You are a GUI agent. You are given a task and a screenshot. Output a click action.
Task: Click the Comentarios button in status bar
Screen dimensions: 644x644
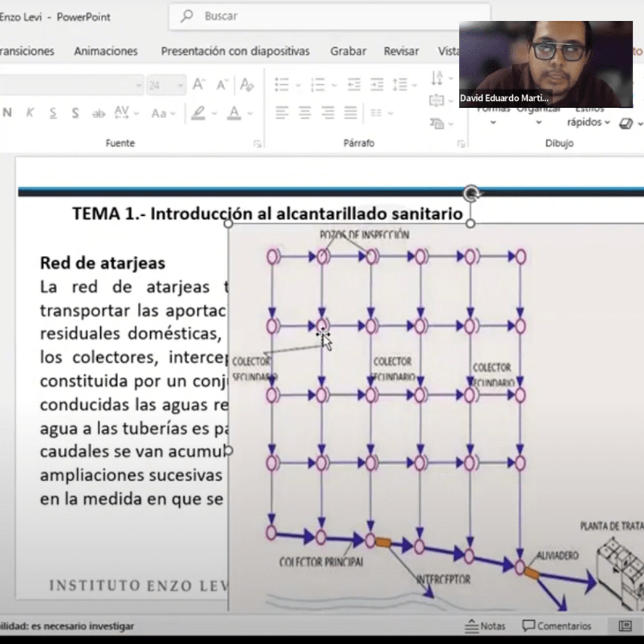coord(557,626)
